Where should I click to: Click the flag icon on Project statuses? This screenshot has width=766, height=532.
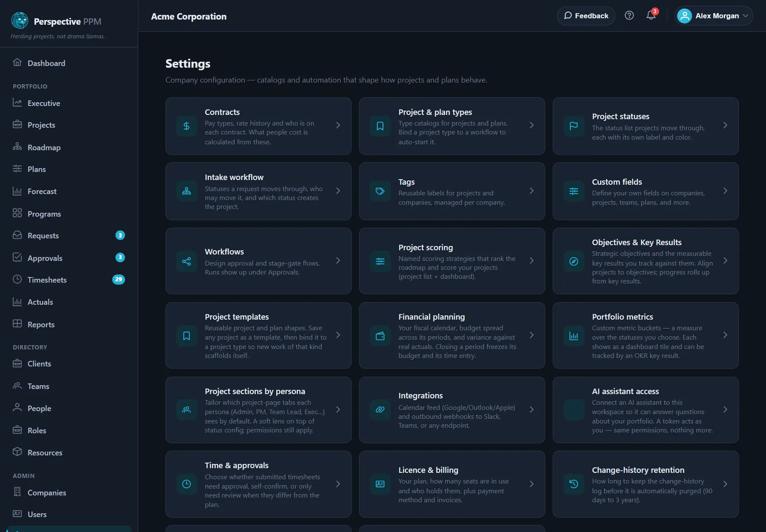(x=574, y=126)
